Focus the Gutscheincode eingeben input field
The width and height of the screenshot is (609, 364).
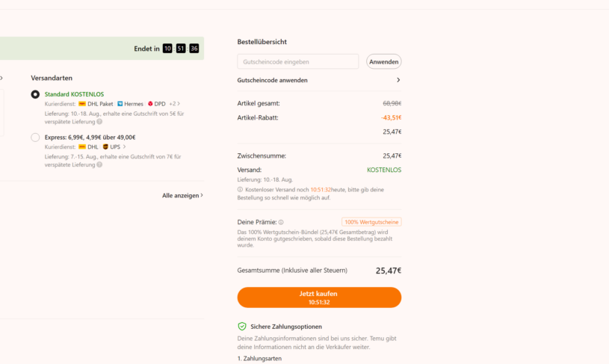tap(297, 61)
